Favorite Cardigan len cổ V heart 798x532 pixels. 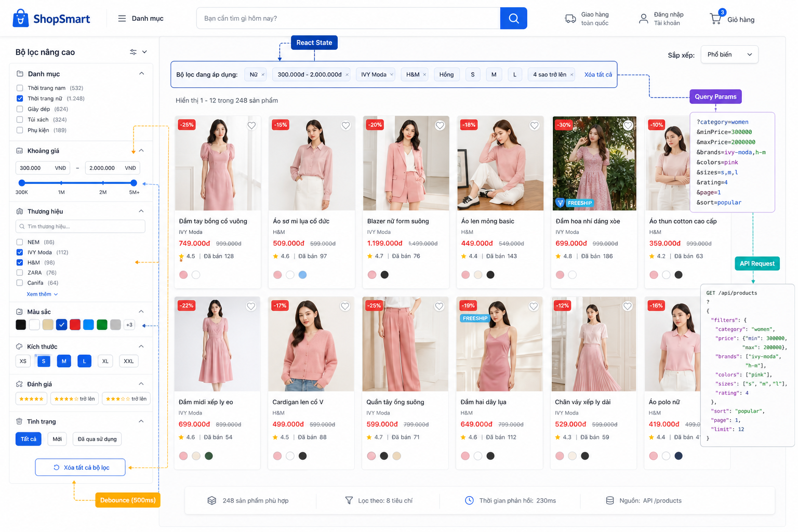pyautogui.click(x=345, y=307)
